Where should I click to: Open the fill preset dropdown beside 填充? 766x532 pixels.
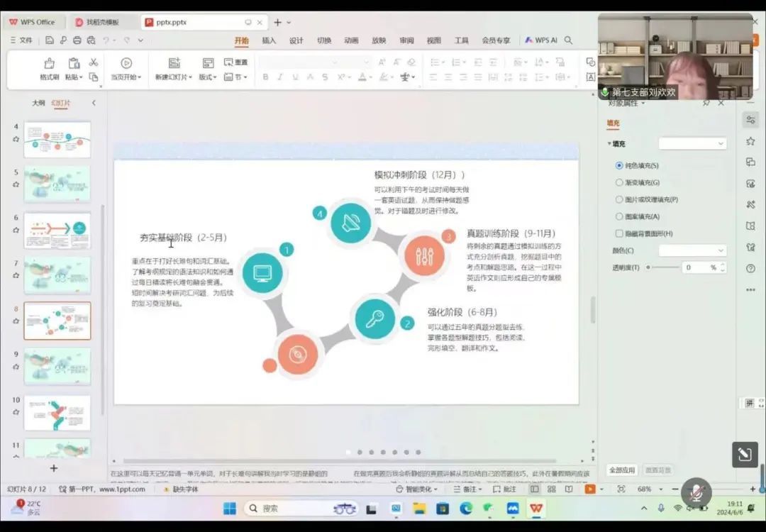point(692,144)
